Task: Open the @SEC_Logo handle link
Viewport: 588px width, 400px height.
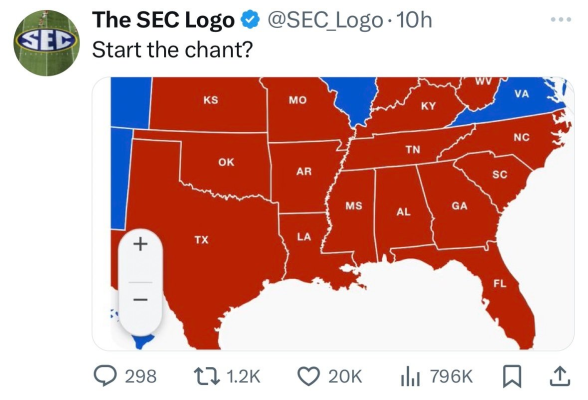Action: [325, 20]
